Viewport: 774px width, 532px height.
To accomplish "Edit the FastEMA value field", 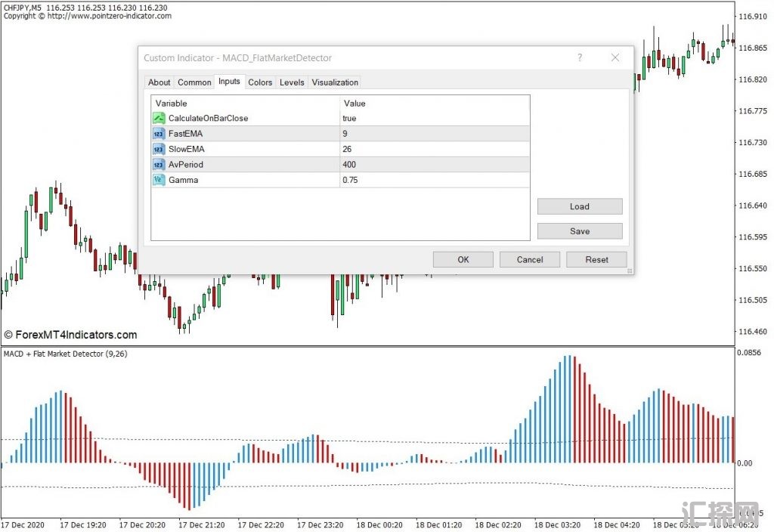I will click(433, 134).
